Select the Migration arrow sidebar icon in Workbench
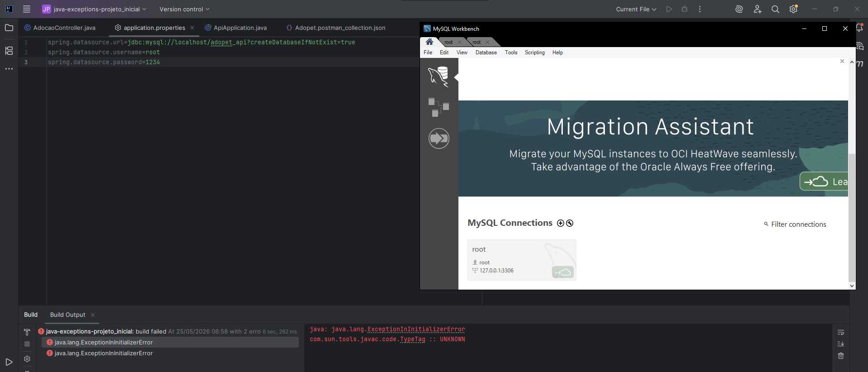Screen dimensions: 868x372 [439, 138]
